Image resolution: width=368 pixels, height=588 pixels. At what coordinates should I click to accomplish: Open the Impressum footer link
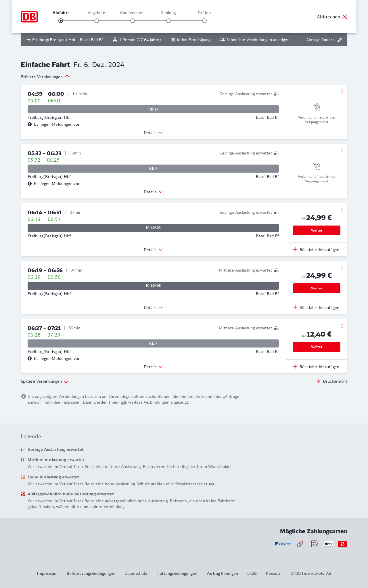coord(47,573)
